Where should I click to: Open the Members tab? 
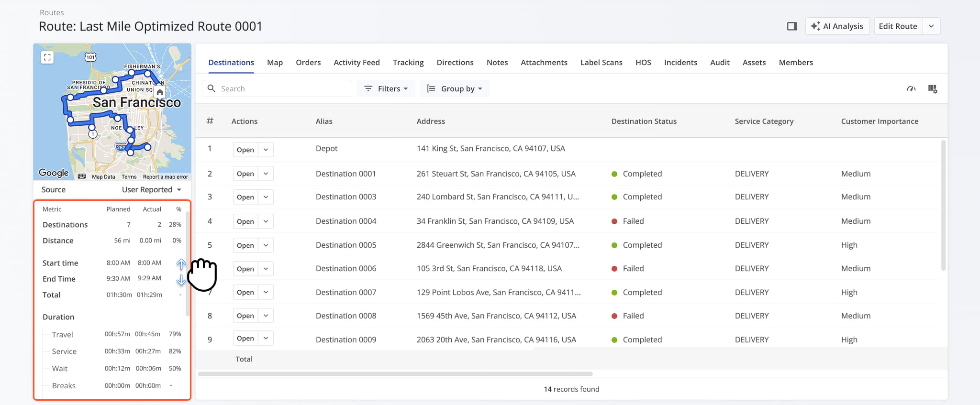[796, 63]
